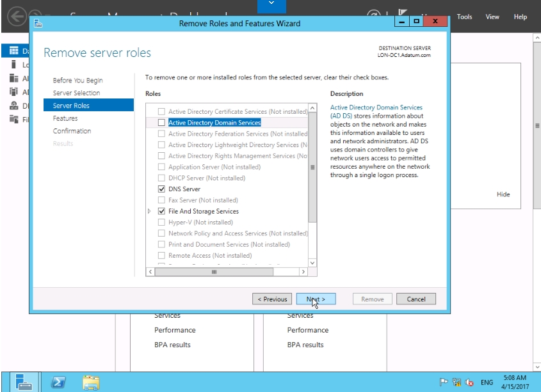Open the View menu
Viewport: 541px width, 392px height.
tap(492, 17)
